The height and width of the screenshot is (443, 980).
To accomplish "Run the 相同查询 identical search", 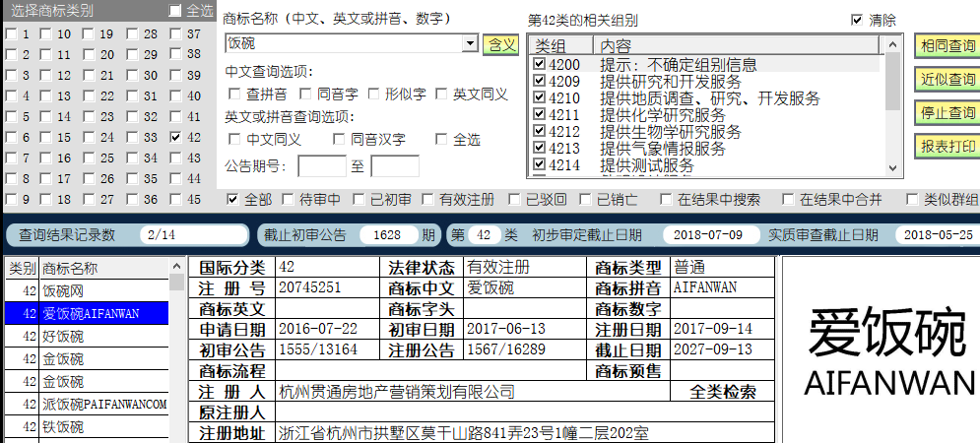I will [947, 46].
